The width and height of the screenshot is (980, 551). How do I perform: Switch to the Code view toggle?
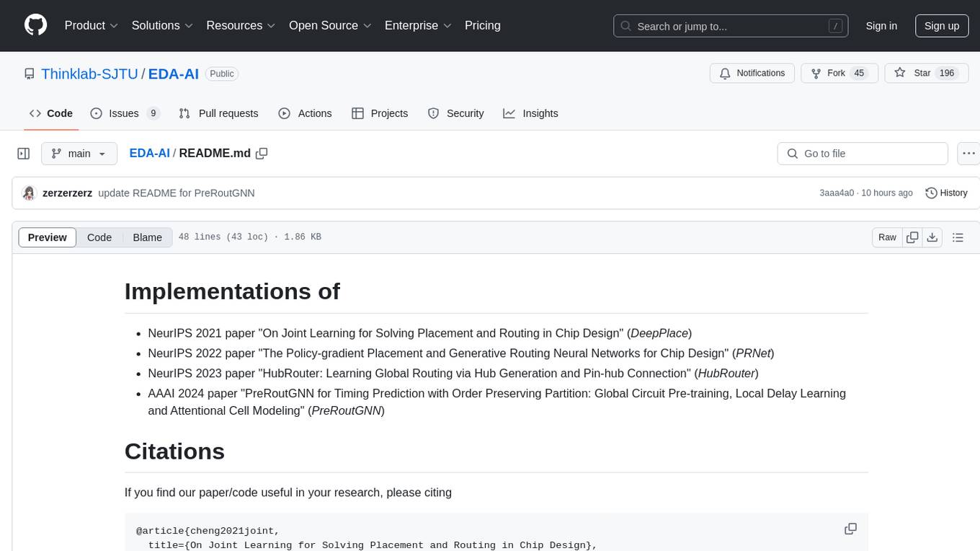click(x=99, y=237)
